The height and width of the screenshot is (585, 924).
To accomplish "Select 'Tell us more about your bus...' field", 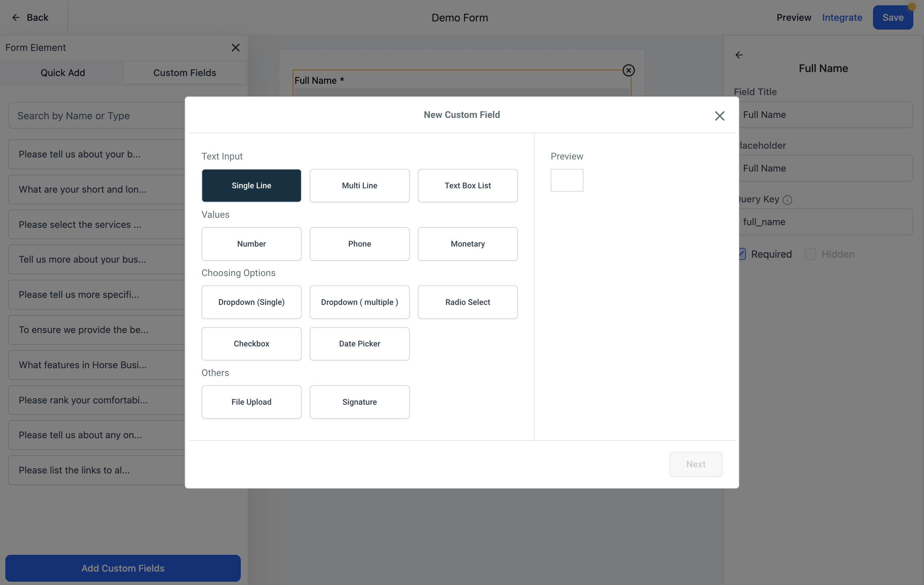I will click(97, 260).
